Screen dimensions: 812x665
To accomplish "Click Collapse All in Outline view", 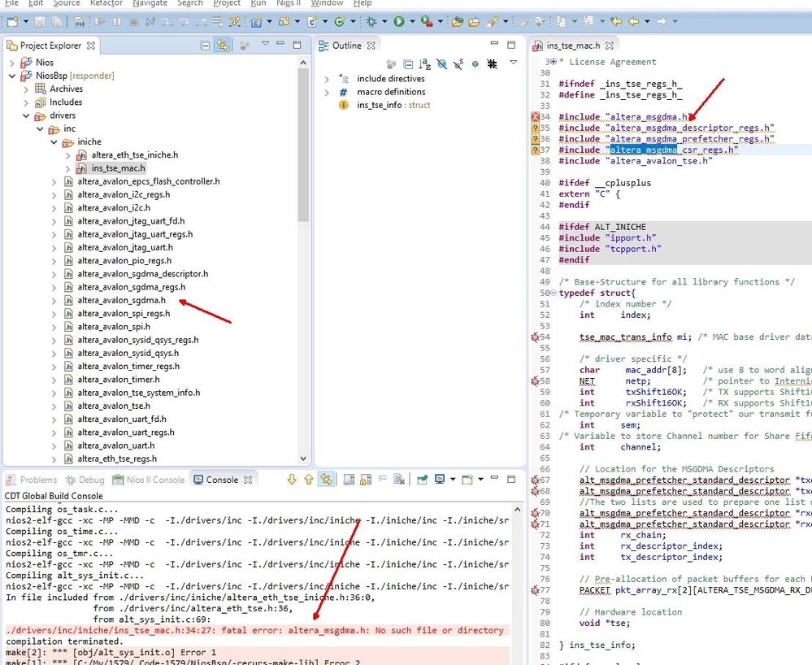I will [x=407, y=63].
